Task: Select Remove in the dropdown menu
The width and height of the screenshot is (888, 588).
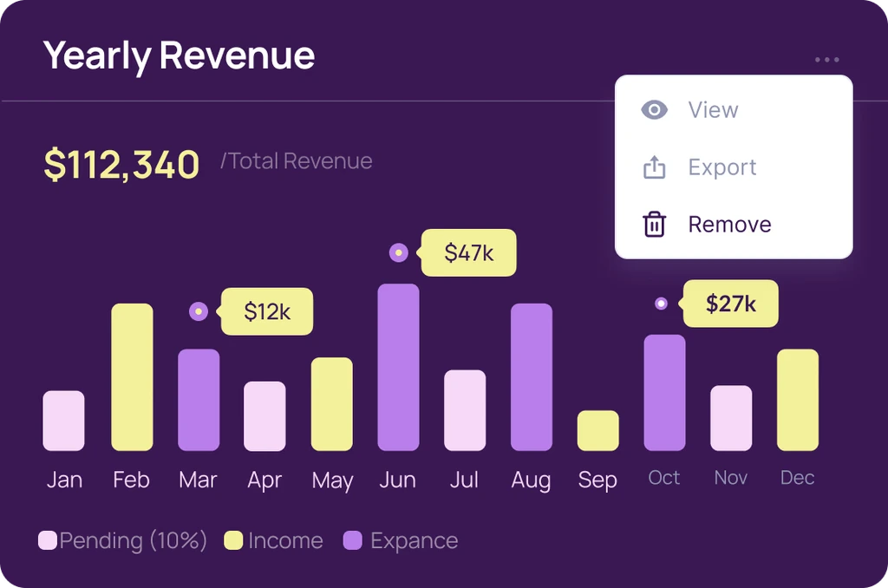Action: [729, 225]
